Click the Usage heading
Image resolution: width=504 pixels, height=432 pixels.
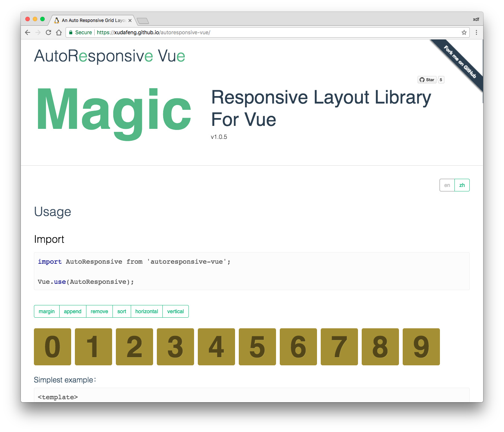[x=53, y=212]
